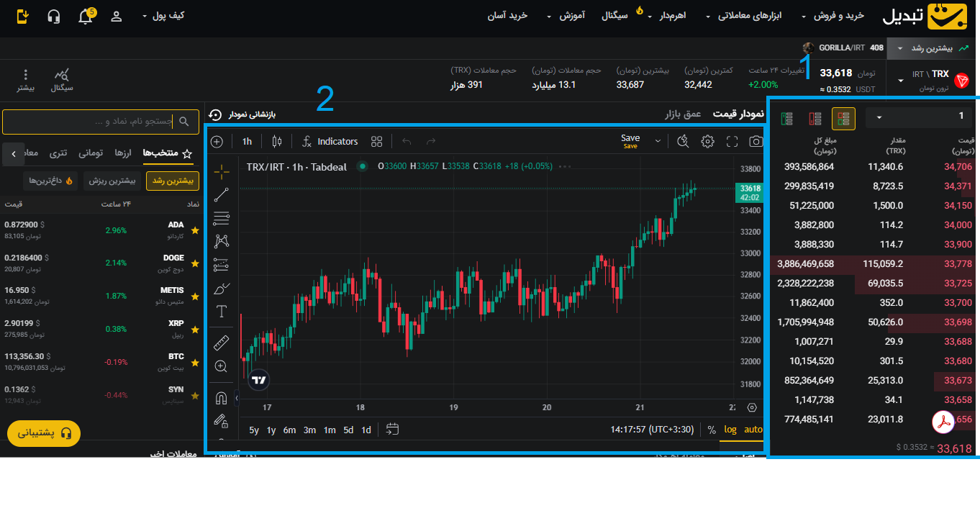
Task: Create a price alert with the clock icon
Action: coord(683,141)
